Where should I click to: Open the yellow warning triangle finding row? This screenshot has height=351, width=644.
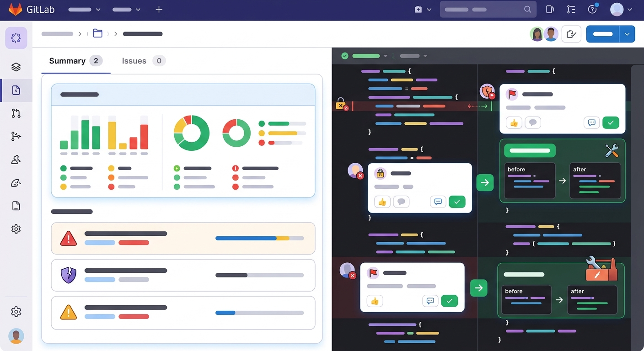click(x=183, y=313)
